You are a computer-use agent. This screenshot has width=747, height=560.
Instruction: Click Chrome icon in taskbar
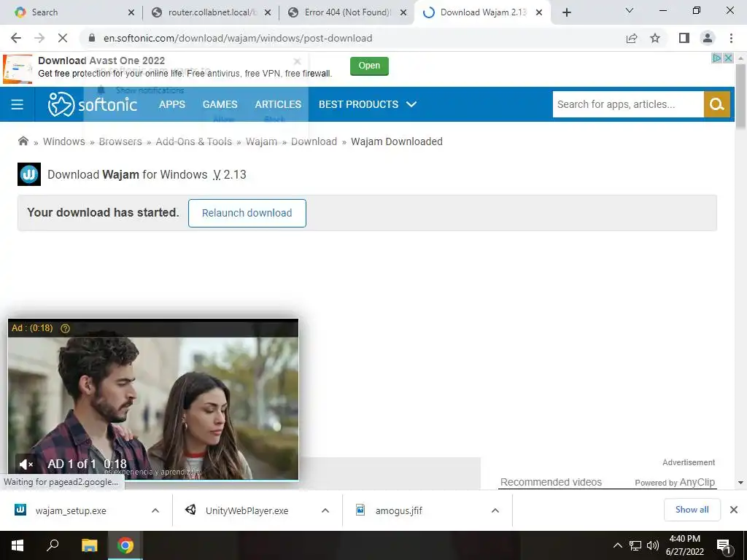[x=125, y=545]
